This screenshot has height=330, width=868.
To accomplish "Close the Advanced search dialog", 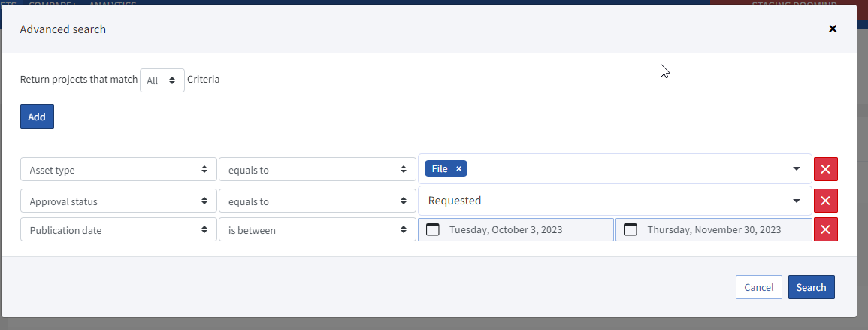I will pyautogui.click(x=832, y=29).
